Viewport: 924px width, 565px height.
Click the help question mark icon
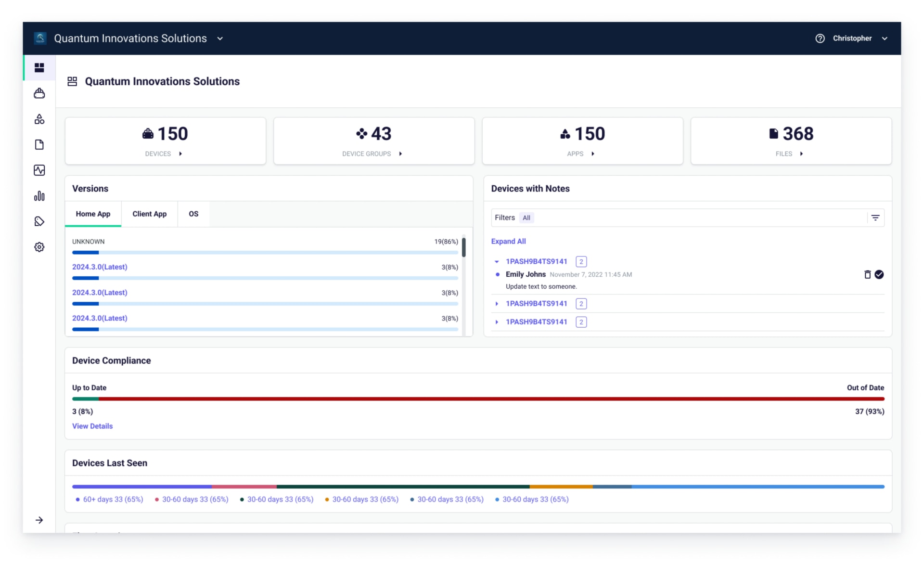click(x=820, y=39)
